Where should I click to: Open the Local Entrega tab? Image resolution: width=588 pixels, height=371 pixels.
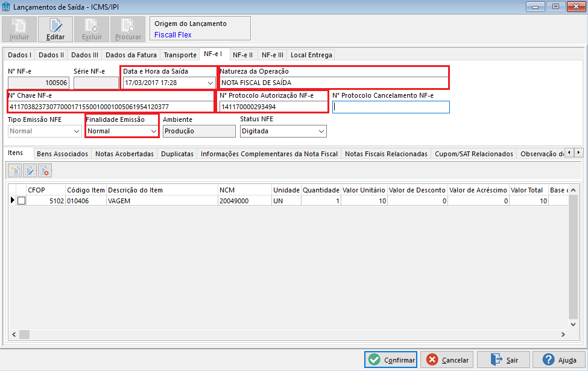[x=311, y=55]
